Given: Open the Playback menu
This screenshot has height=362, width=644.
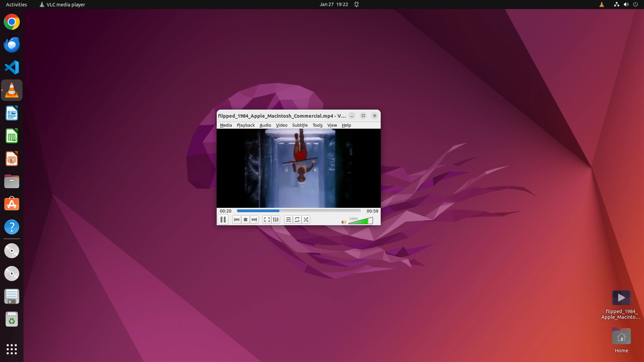Looking at the screenshot, I should 246,125.
